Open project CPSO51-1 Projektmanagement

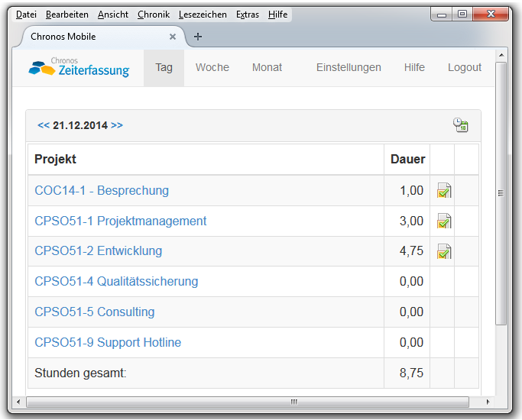[x=121, y=221]
